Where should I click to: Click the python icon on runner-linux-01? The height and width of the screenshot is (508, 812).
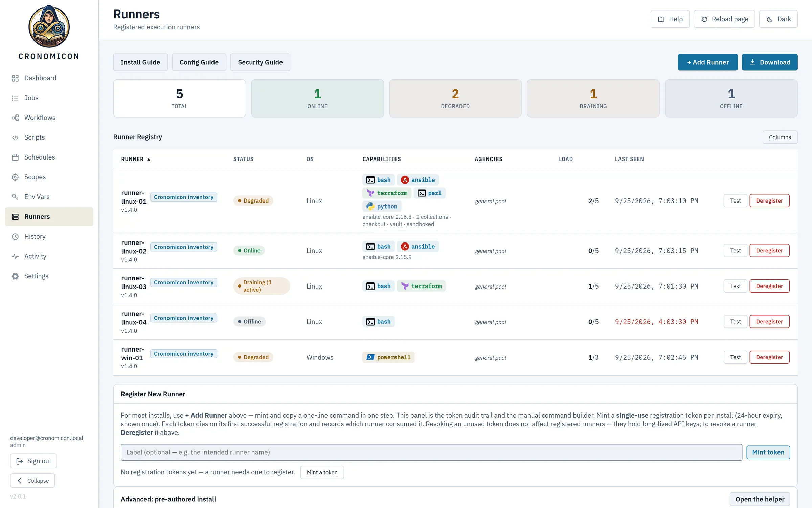(370, 206)
